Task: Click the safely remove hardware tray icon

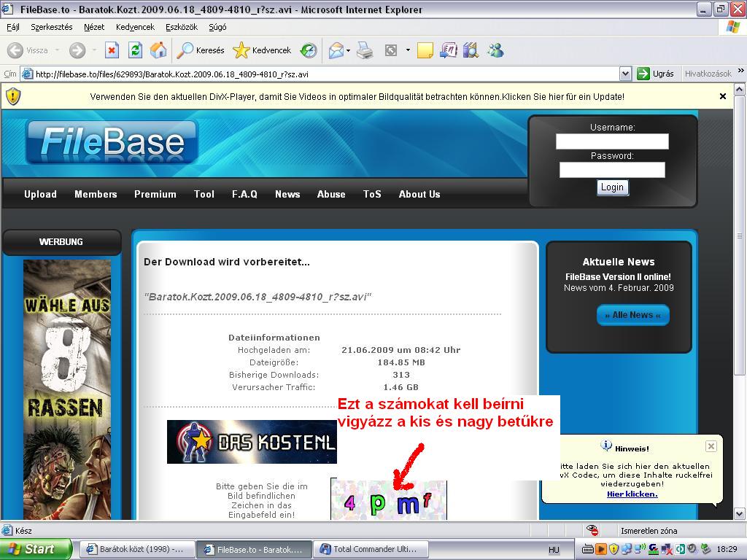Action: (705, 549)
